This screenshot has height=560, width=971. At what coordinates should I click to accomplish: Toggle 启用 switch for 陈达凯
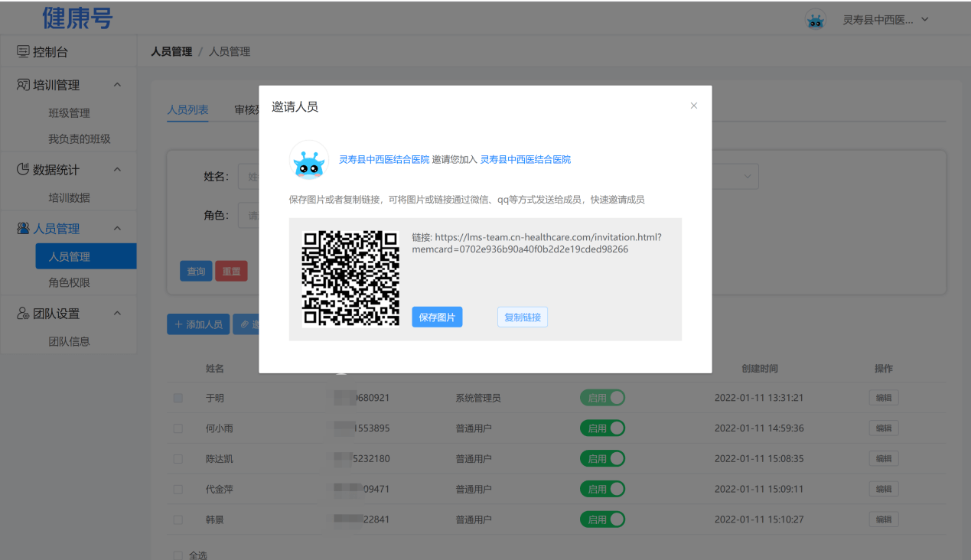coord(602,459)
